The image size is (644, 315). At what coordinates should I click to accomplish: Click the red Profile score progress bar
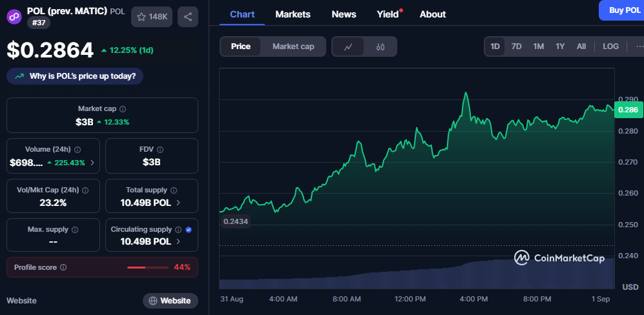click(x=145, y=267)
